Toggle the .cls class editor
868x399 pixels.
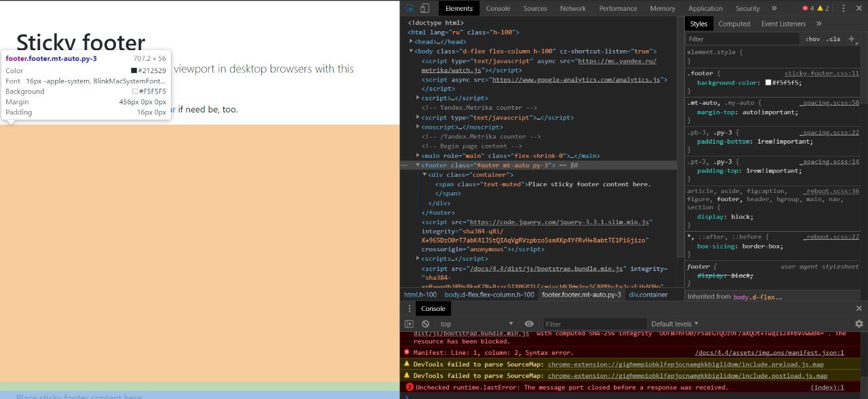834,39
